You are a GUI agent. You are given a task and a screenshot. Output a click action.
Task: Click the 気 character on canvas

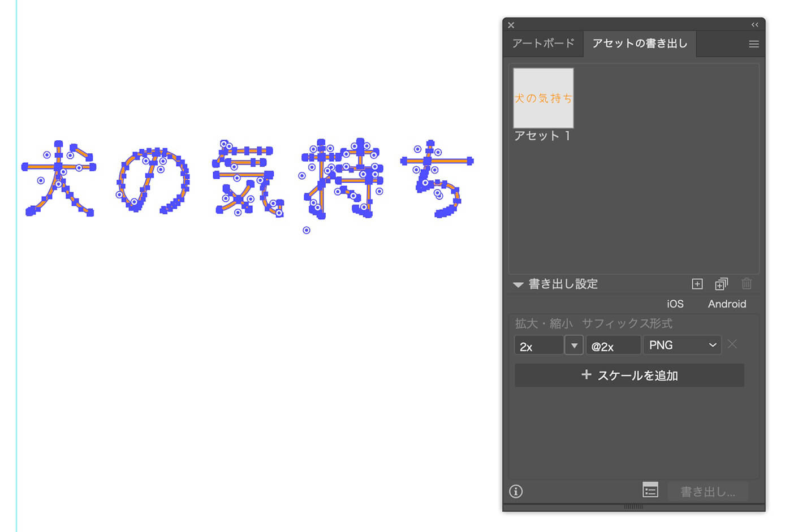click(x=248, y=179)
